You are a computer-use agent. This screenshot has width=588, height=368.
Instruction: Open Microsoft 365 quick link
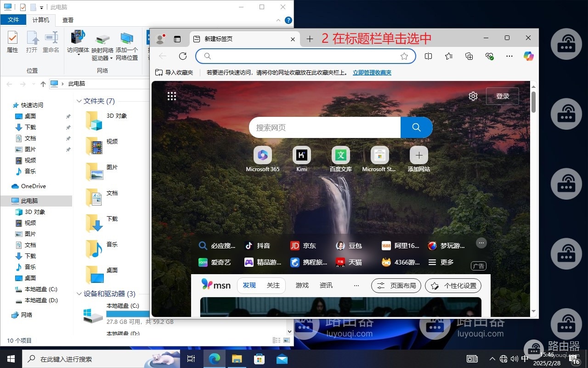[263, 160]
